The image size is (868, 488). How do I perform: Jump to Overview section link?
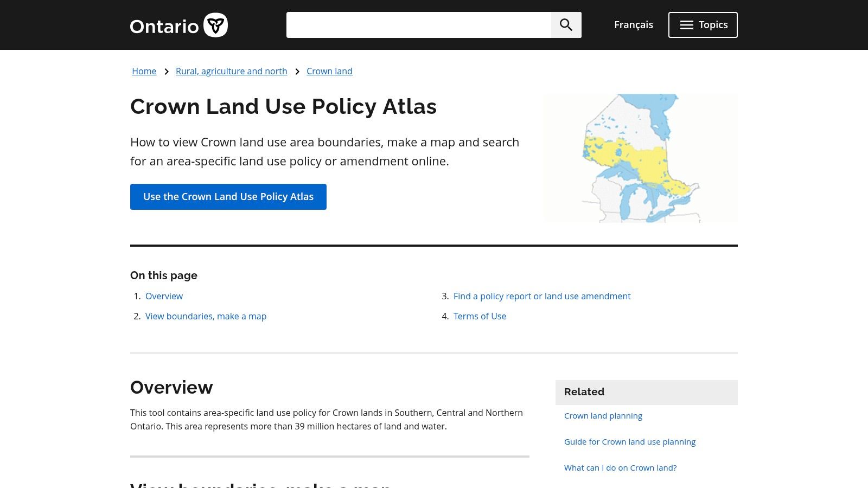(x=164, y=296)
